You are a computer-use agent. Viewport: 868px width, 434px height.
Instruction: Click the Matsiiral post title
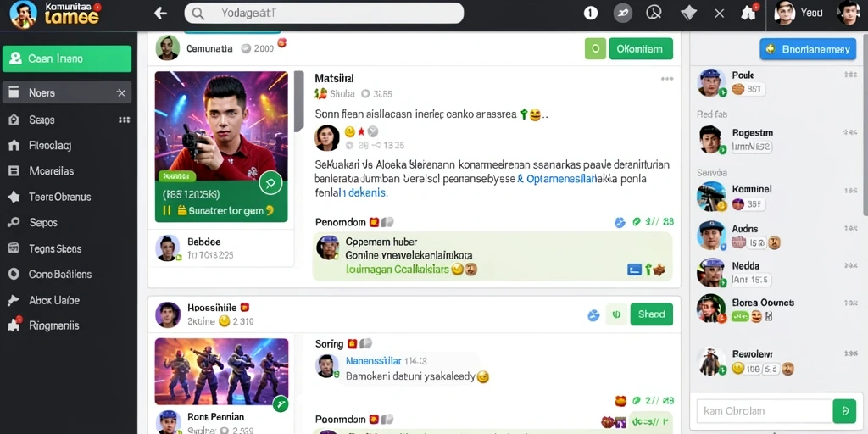click(334, 79)
